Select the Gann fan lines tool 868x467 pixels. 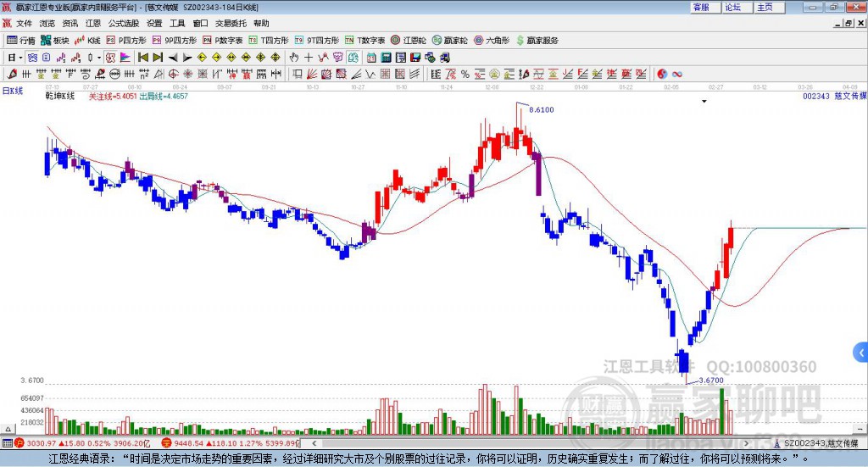click(312, 74)
